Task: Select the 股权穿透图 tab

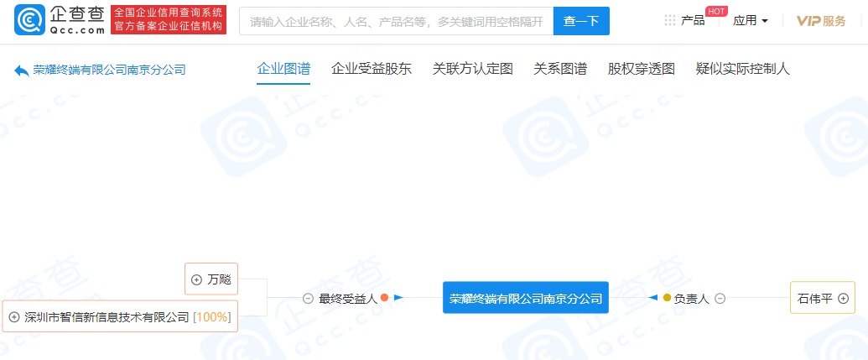Action: tap(641, 69)
